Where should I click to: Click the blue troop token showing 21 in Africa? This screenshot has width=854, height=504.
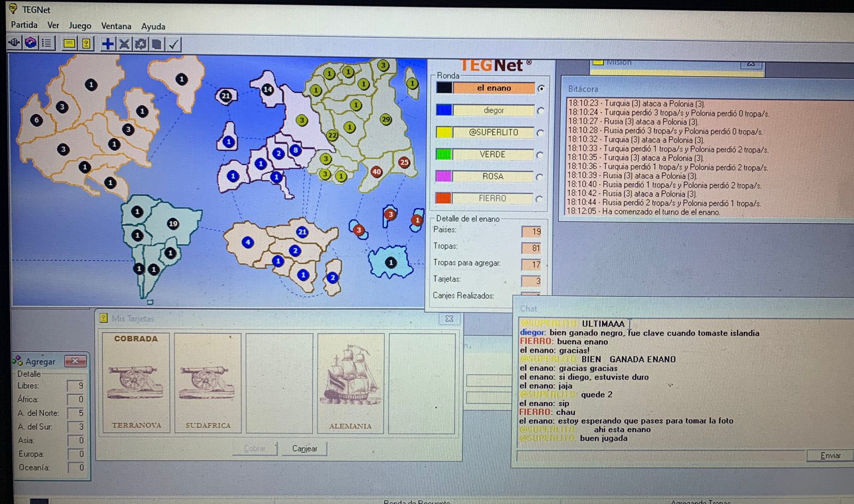[302, 231]
